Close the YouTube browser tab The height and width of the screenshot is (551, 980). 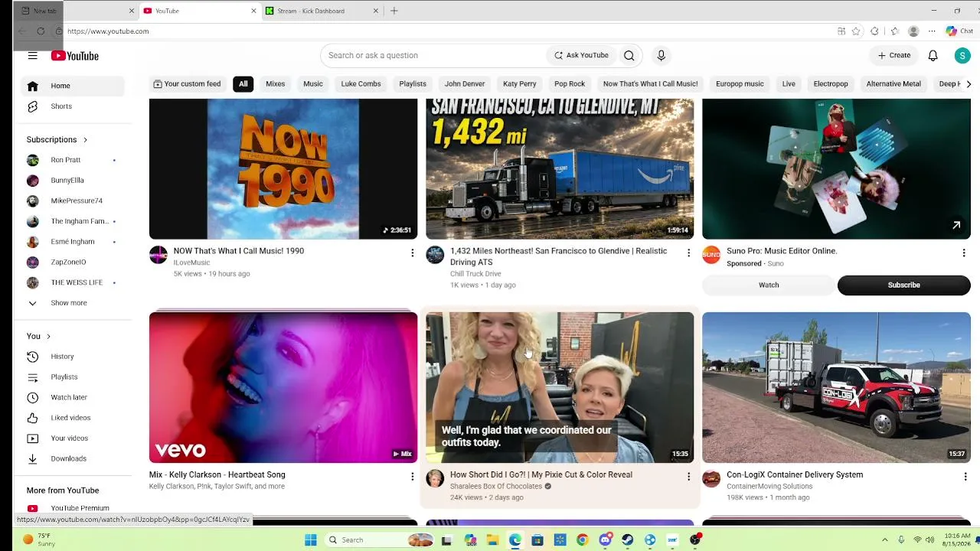coord(253,11)
